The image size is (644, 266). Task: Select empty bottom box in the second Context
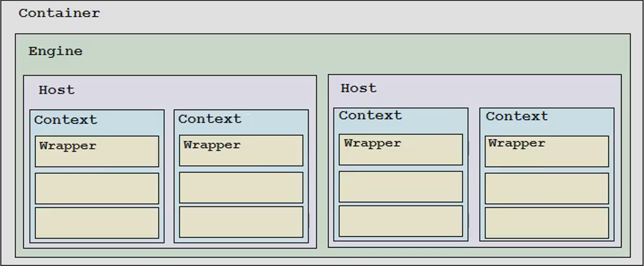pyautogui.click(x=241, y=222)
